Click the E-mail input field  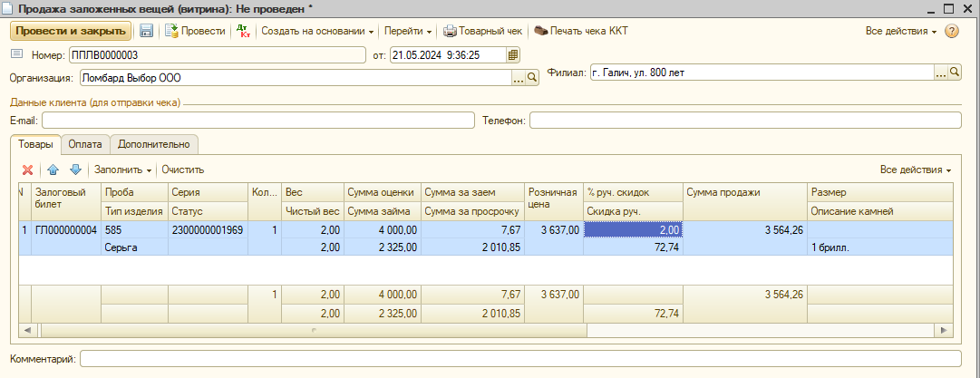(x=258, y=120)
